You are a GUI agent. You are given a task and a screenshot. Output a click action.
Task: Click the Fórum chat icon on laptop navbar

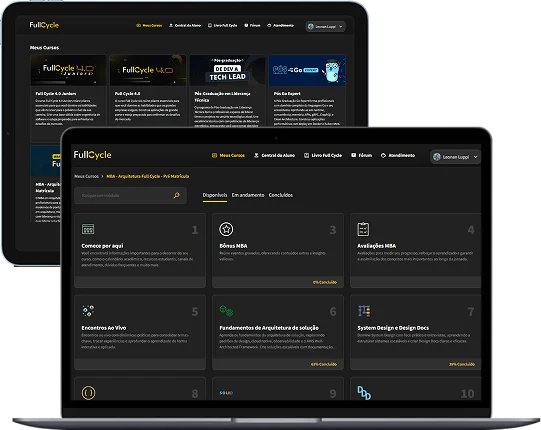pos(354,155)
